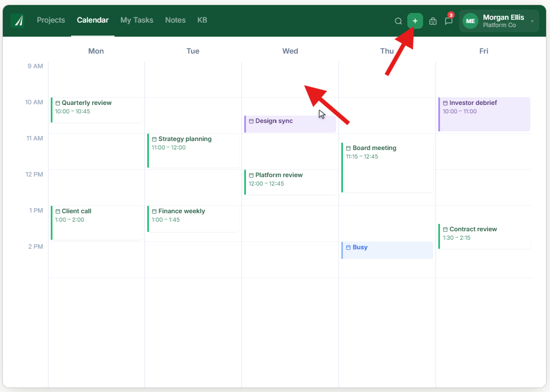Click the calendar icon on Client call
The image size is (550, 392).
(58, 212)
